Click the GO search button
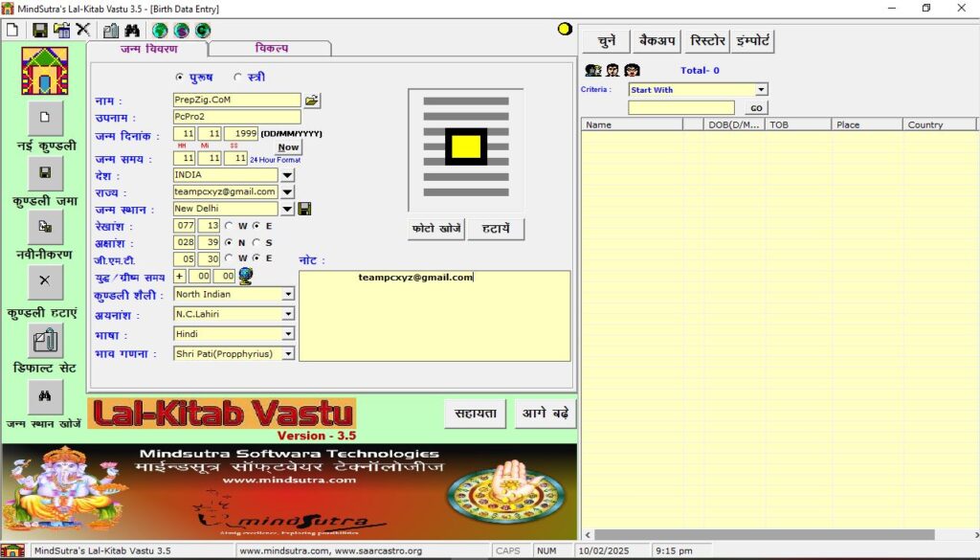980x560 pixels. (x=756, y=108)
